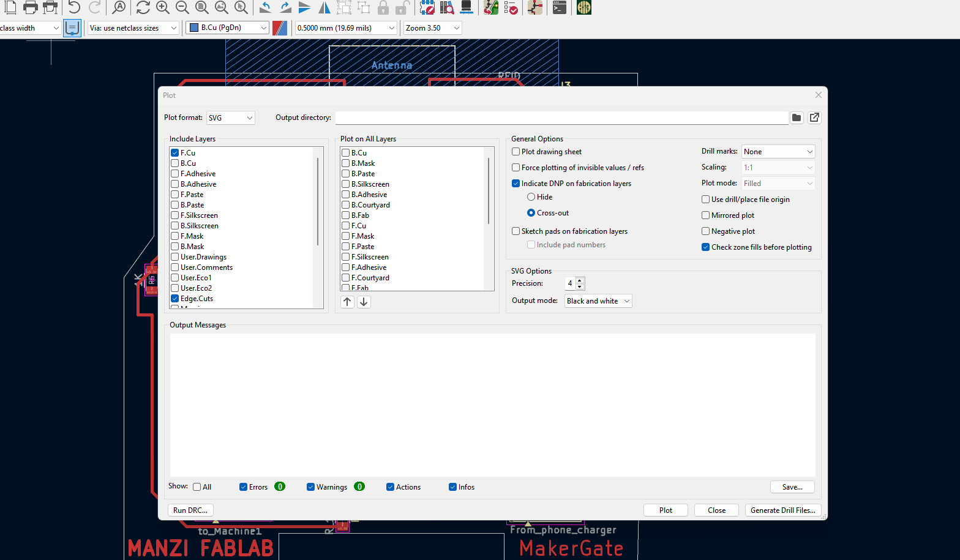Select the Hide radio option
Screen dimensions: 960x560
tap(531, 197)
